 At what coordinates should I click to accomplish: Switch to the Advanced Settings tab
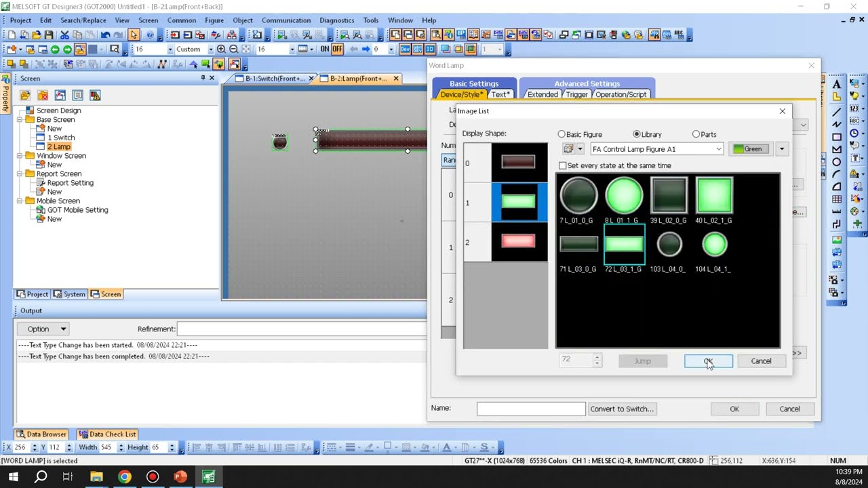pos(587,83)
